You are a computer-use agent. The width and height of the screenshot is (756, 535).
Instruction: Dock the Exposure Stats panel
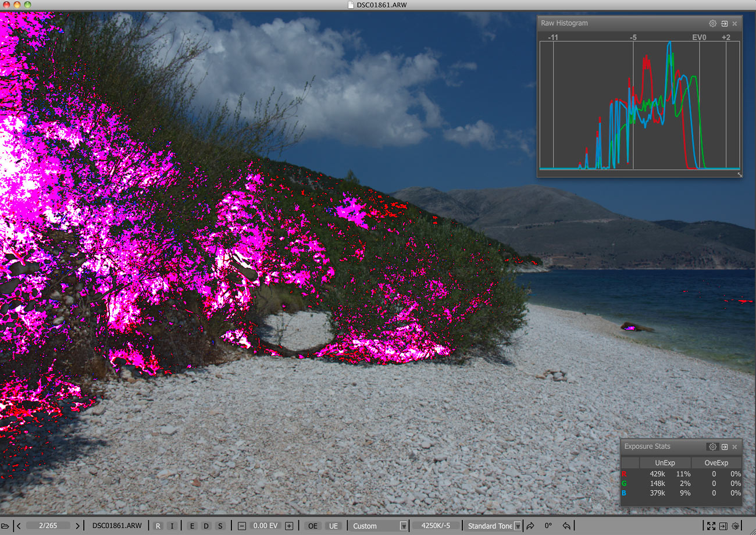[x=724, y=447]
